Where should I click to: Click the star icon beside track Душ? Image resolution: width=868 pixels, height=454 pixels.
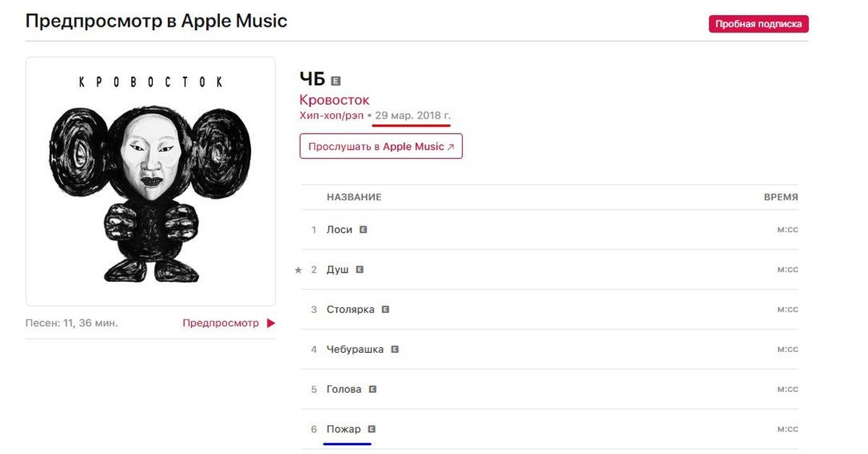tap(298, 270)
